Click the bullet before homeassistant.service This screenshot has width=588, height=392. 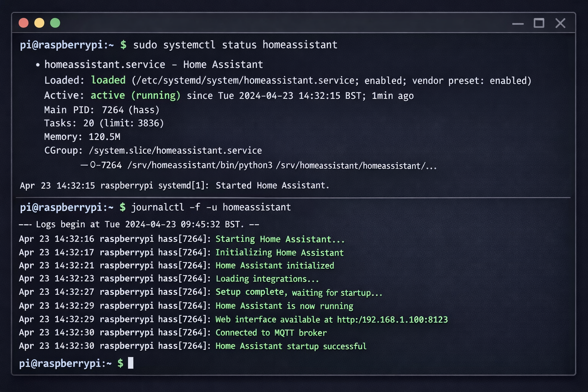(37, 64)
